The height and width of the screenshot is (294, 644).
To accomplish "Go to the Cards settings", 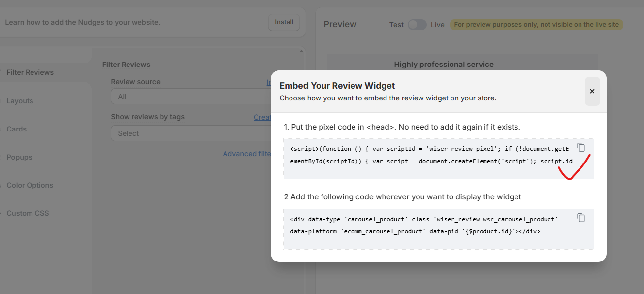I will [x=16, y=129].
